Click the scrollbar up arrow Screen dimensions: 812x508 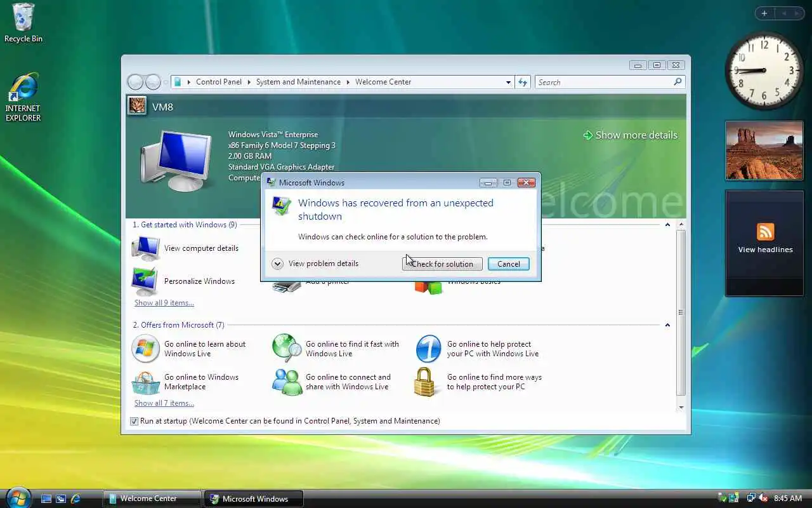(x=681, y=225)
